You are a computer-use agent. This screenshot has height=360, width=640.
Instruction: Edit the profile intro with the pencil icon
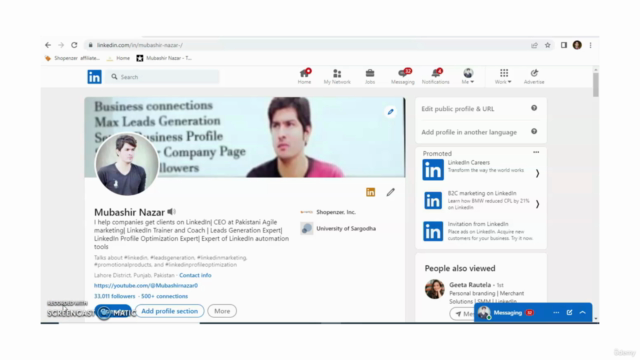point(391,192)
